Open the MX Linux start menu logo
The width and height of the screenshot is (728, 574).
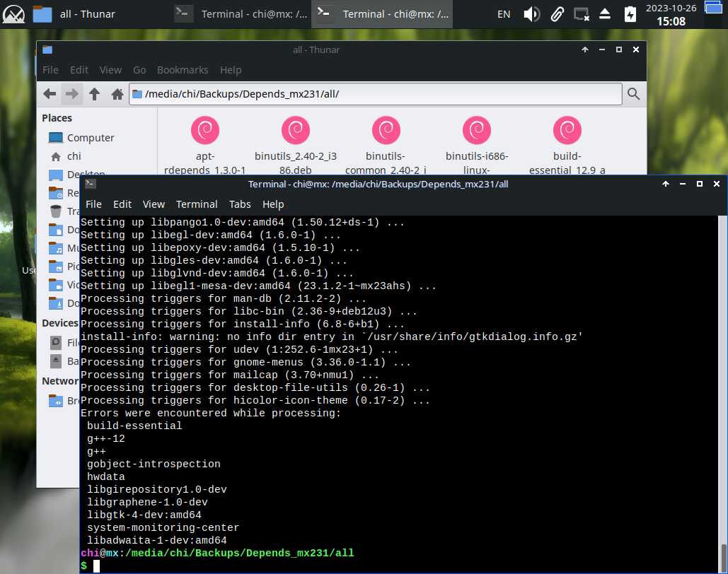(14, 14)
